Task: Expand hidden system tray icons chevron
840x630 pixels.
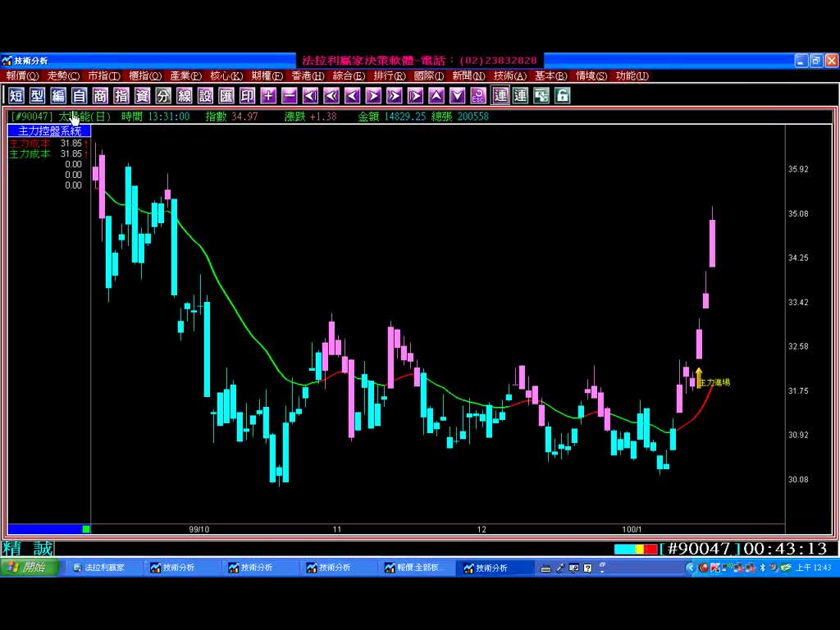Action: [x=691, y=568]
